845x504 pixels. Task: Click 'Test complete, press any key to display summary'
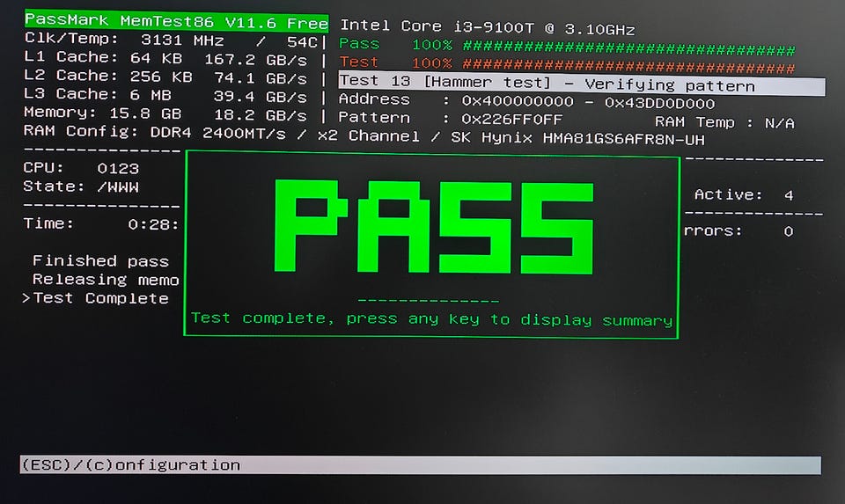point(431,318)
